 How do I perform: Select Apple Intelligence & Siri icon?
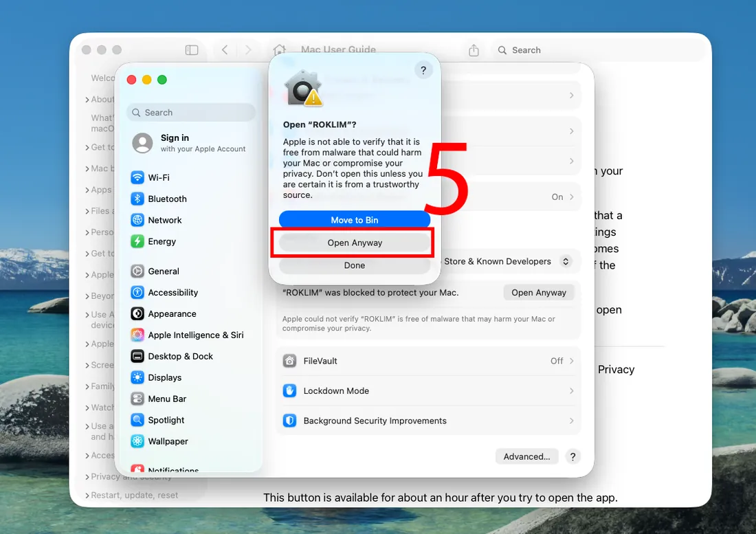pos(137,335)
